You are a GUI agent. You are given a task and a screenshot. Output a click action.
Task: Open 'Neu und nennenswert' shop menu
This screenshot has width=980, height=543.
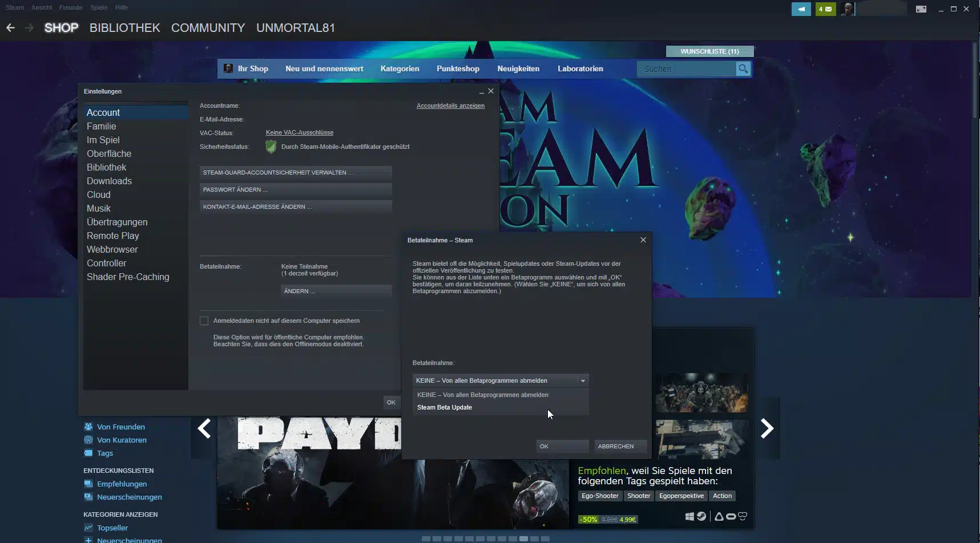[x=324, y=68]
